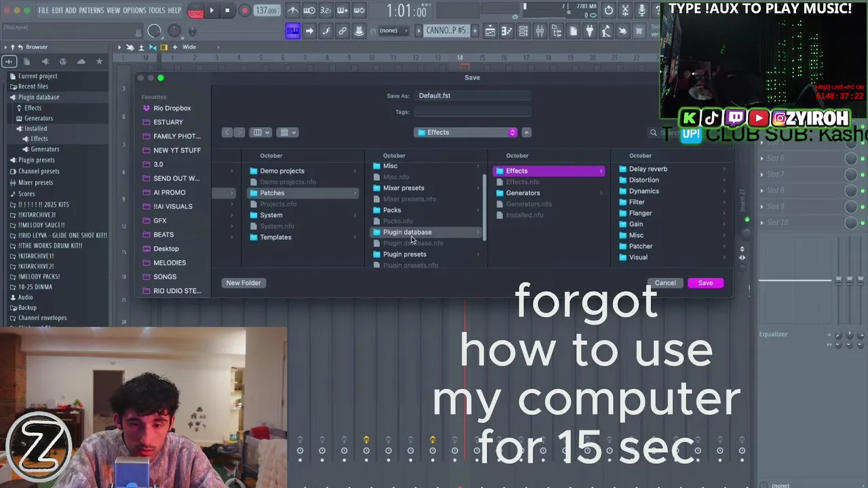Open the Mixer view icon

[540, 30]
